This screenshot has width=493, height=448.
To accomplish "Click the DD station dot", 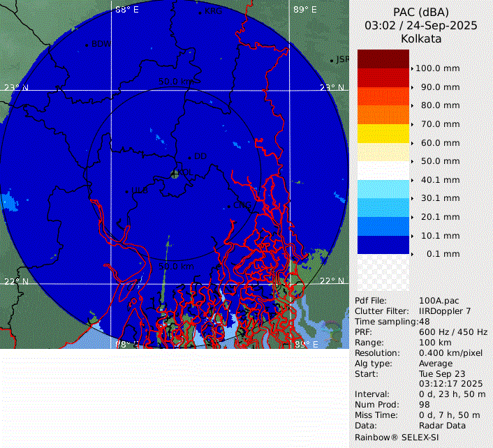I will click(x=189, y=158).
